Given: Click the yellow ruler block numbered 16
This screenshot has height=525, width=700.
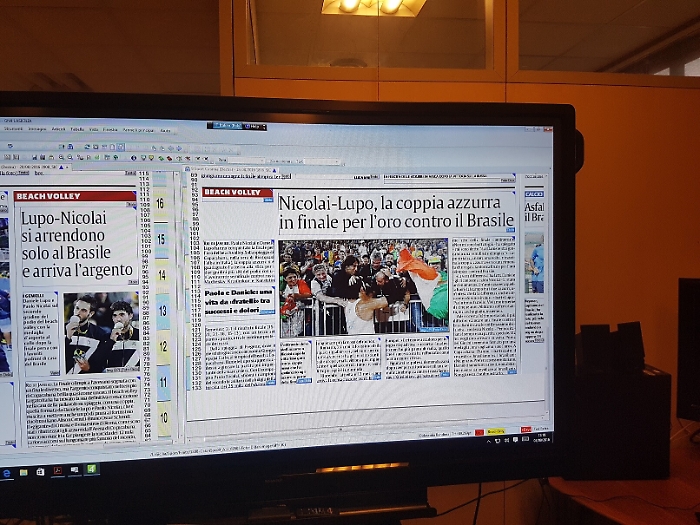Looking at the screenshot, I should (x=161, y=202).
